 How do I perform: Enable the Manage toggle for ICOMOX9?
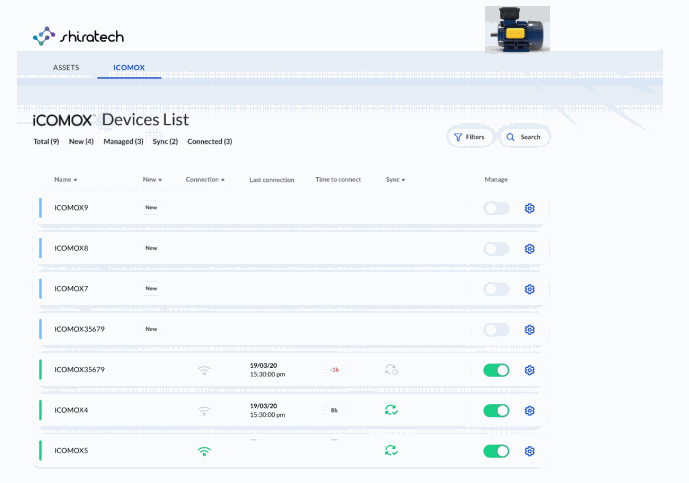tap(496, 208)
